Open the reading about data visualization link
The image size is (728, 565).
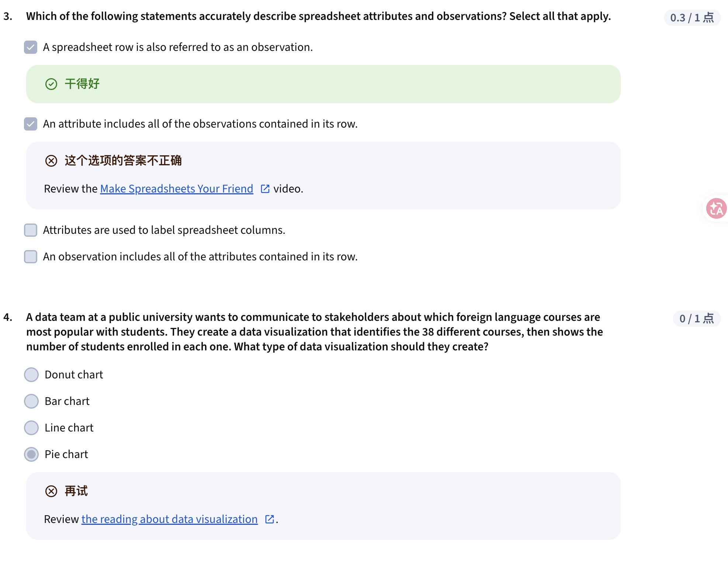click(x=170, y=519)
